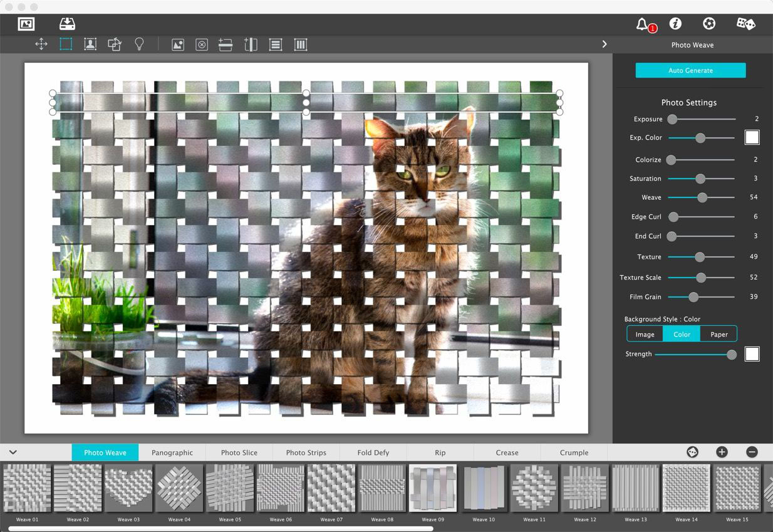Remove a preset using the minus button

pyautogui.click(x=750, y=451)
